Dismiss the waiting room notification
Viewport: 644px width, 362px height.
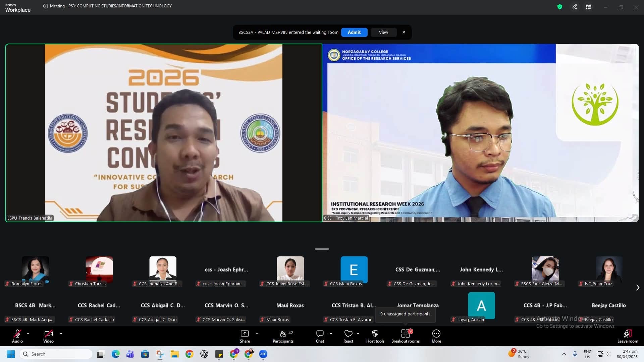pos(404,32)
